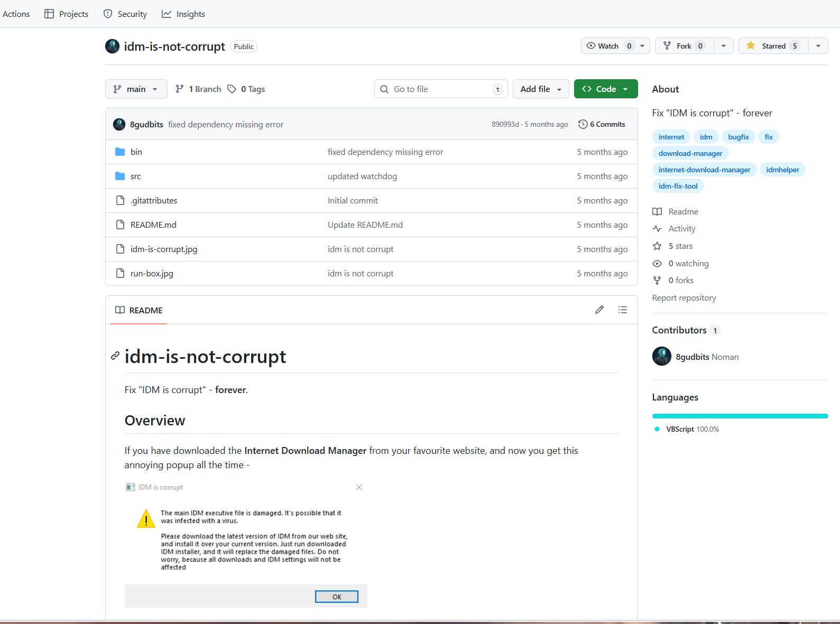Select the internet topic tag
Image resolution: width=840 pixels, height=624 pixels.
(671, 137)
